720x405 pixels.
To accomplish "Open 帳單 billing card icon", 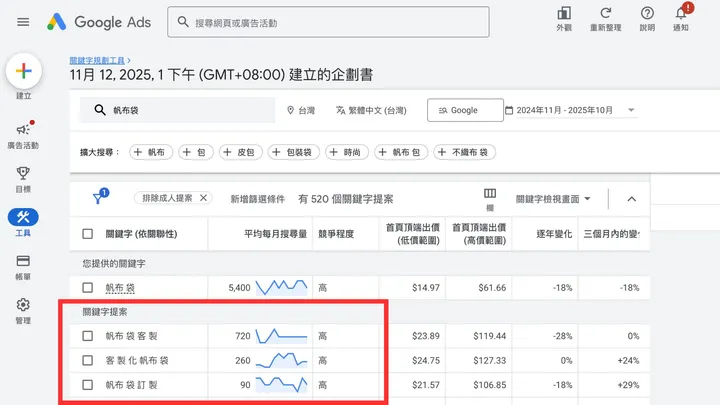I will pos(23,267).
